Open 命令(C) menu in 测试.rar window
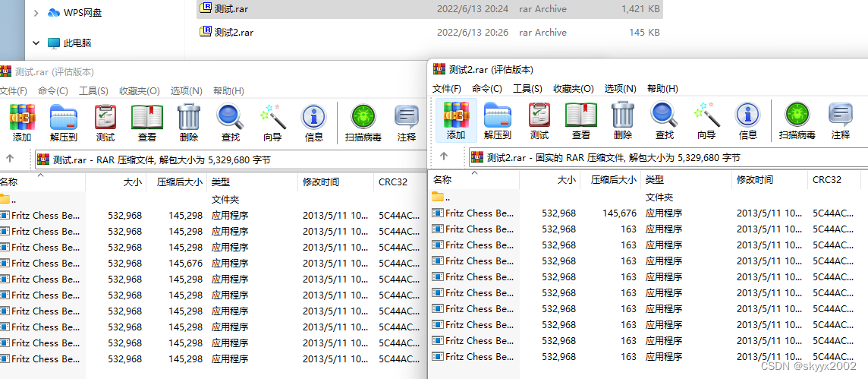The image size is (868, 379). click(x=53, y=90)
